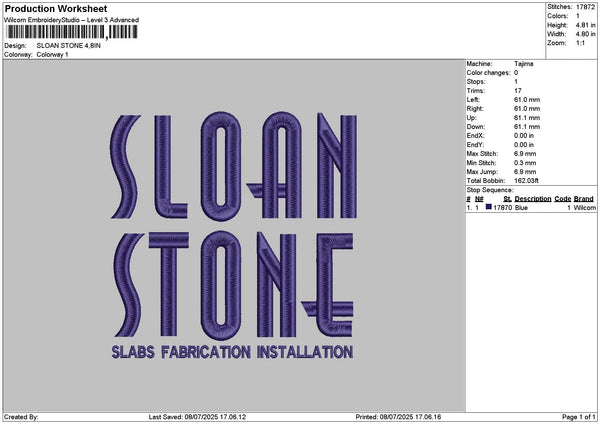Screen dimensions: 600x424
Task: Click the 'Colorway 1' value
Action: (52, 55)
